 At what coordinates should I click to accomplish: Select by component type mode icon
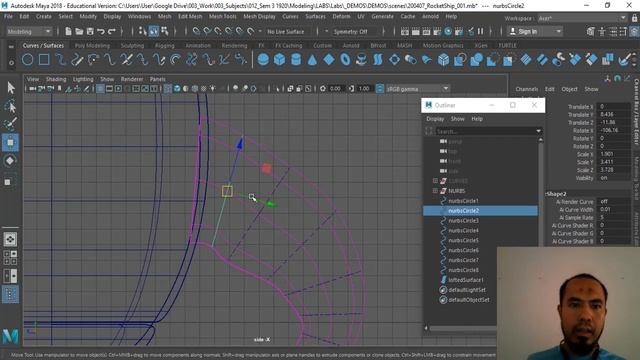pyautogui.click(x=165, y=31)
